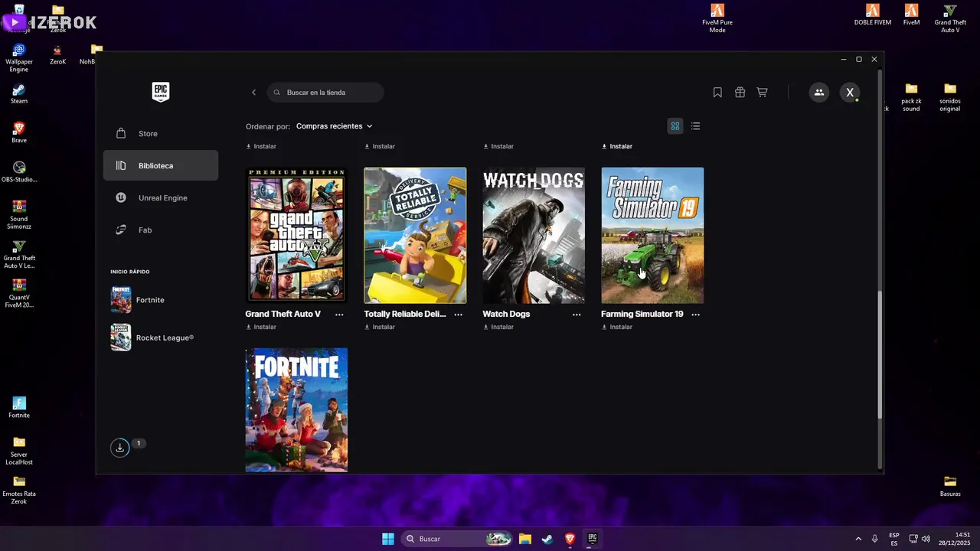Click the store search field
The height and width of the screenshot is (551, 980).
point(325,93)
